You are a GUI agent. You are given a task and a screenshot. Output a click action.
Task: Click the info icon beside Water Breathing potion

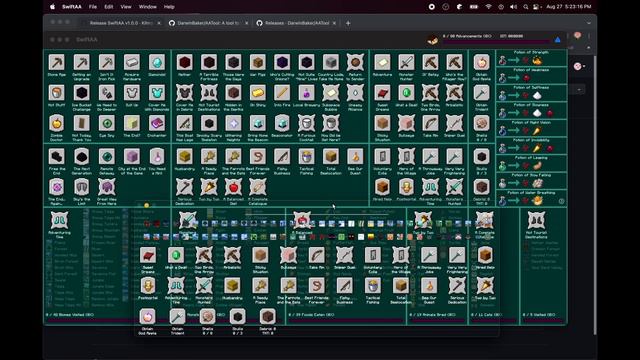point(562,201)
